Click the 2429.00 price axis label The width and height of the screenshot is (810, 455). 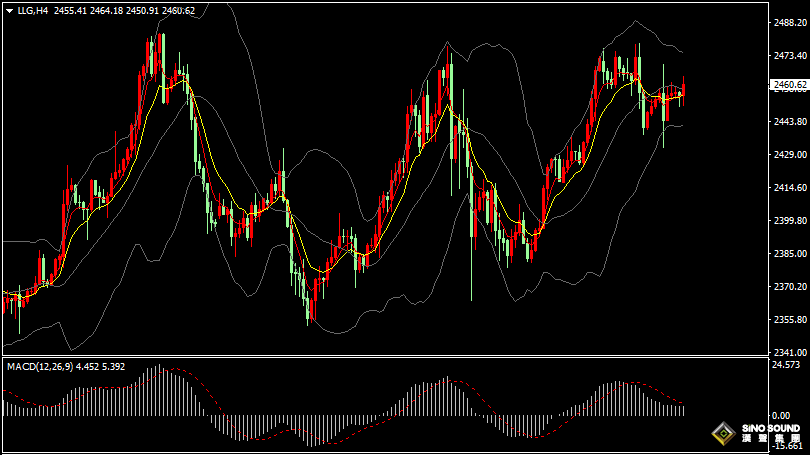[x=788, y=155]
